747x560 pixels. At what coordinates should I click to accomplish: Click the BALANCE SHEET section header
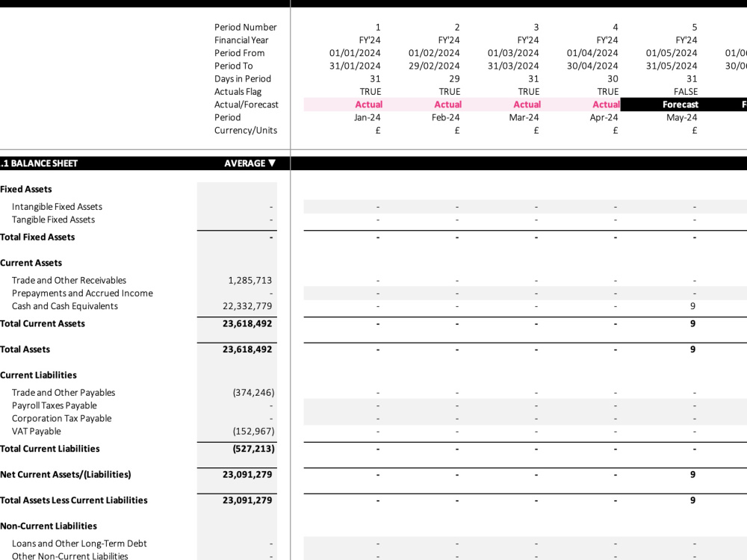click(39, 164)
